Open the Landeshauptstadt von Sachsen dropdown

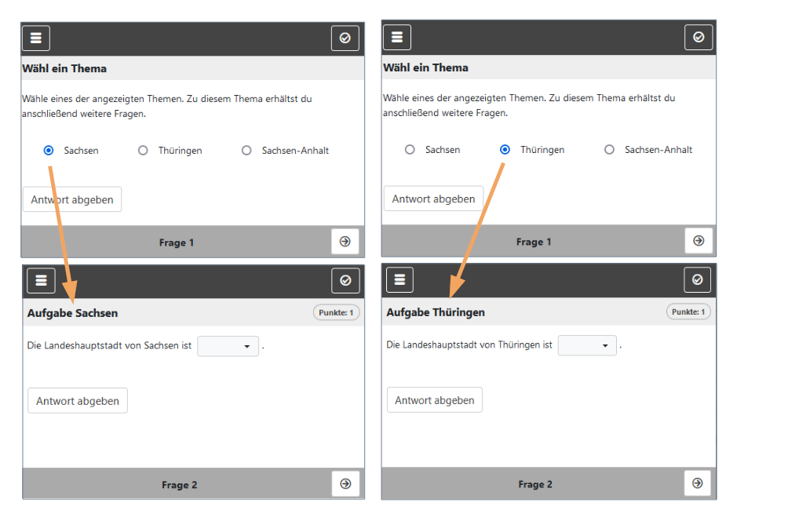tap(228, 346)
